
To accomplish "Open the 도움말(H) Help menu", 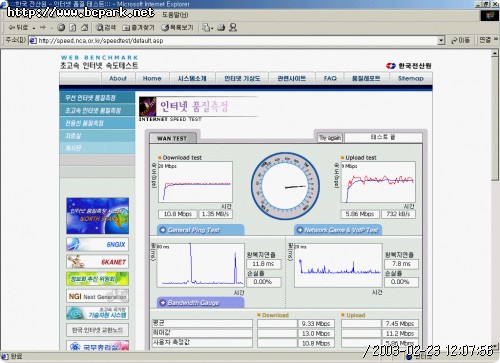I will pyautogui.click(x=175, y=15).
